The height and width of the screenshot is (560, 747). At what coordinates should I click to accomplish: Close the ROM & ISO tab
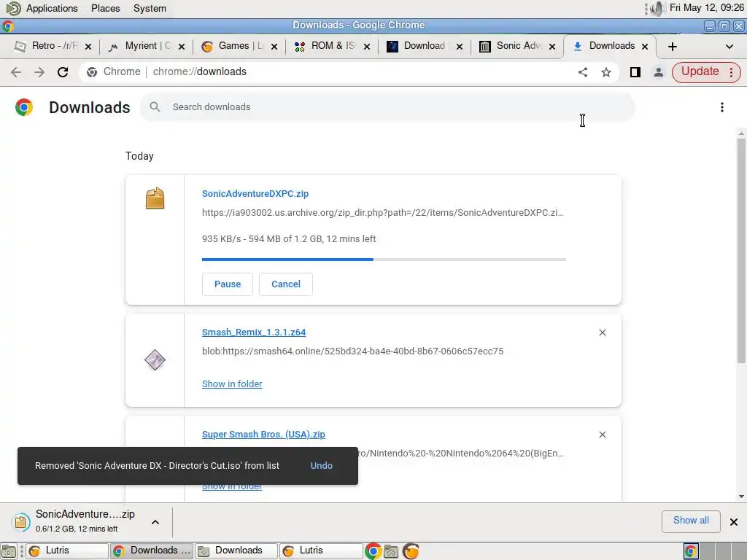click(367, 47)
